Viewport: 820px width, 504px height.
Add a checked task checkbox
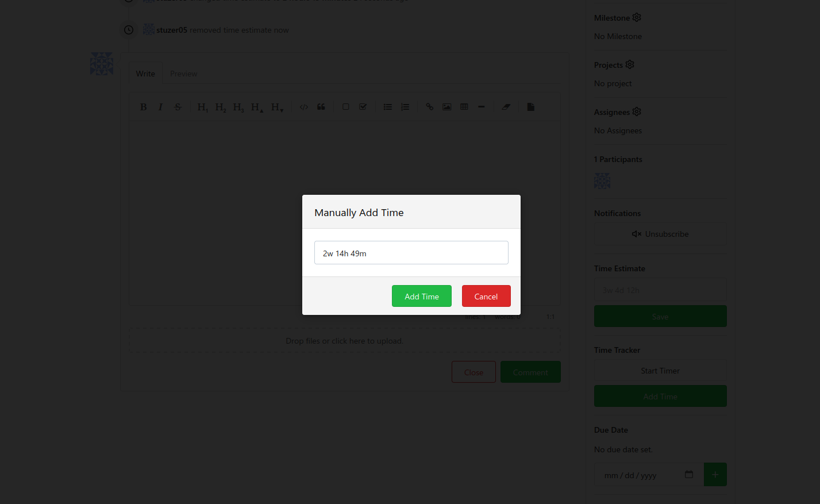click(x=363, y=107)
